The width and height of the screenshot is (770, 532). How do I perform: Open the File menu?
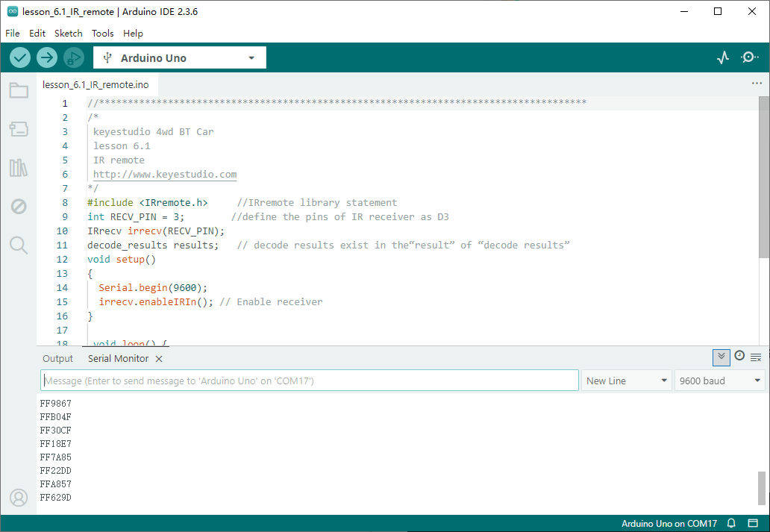point(12,34)
